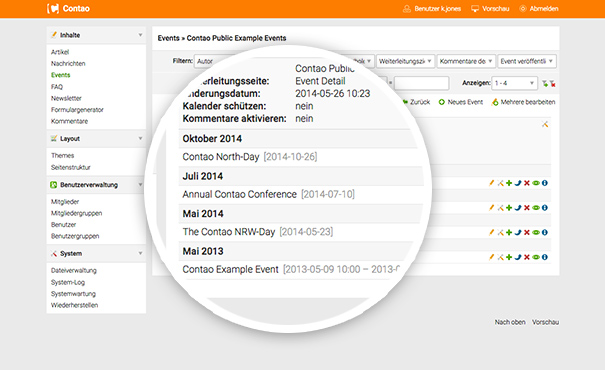Open Benutzer under Benutzerverwaltung
The image size is (605, 370).
pyautogui.click(x=63, y=225)
